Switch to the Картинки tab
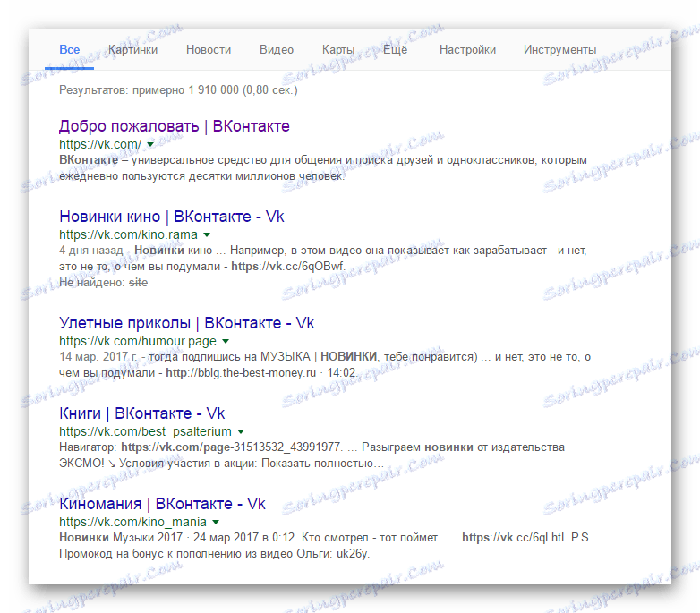700x613 pixels. pyautogui.click(x=133, y=49)
